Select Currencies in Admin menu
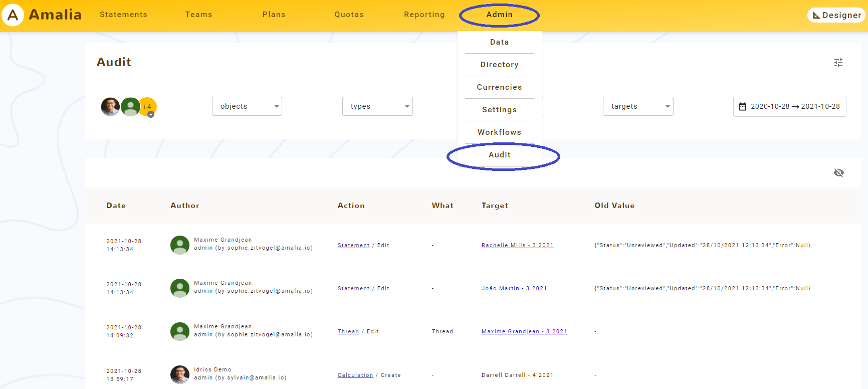This screenshot has width=868, height=389. pos(500,87)
